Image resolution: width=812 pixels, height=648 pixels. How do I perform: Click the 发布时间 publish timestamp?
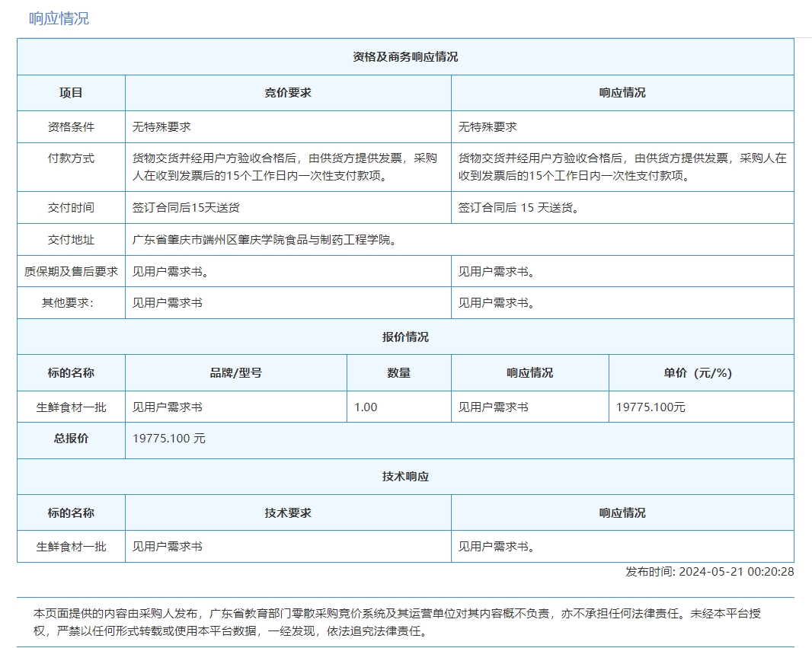coord(709,572)
